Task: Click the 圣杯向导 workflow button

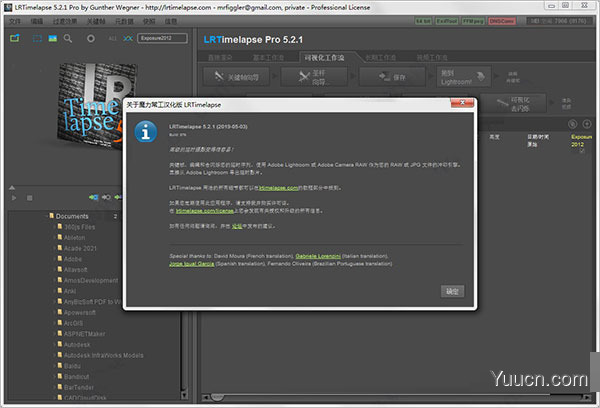Action: click(314, 77)
